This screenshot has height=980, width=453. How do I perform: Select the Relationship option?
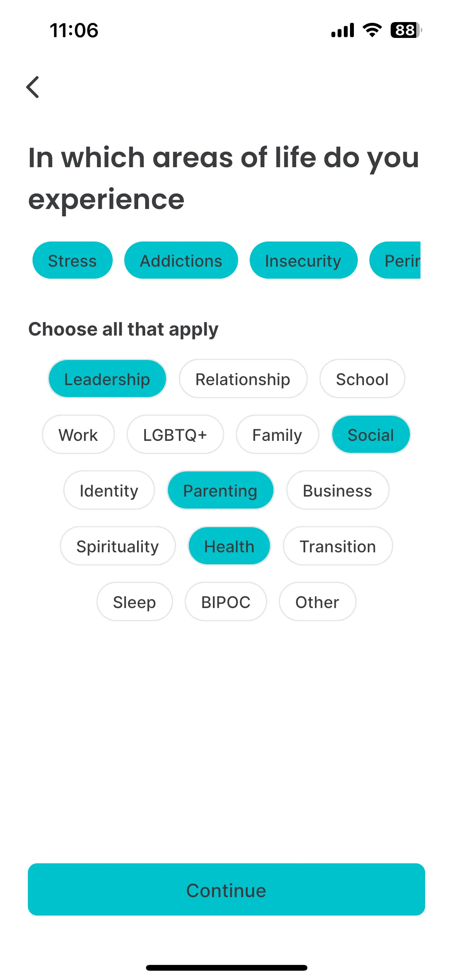pos(243,379)
